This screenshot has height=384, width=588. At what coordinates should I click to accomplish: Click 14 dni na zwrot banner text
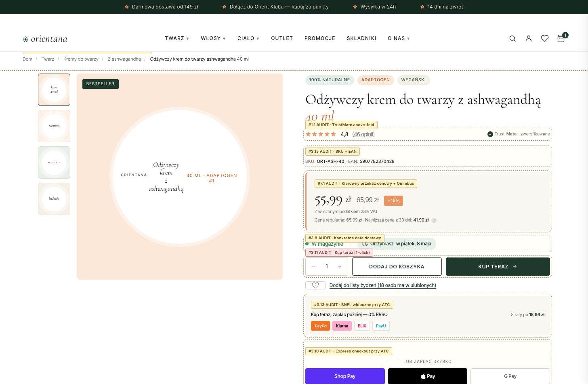coord(445,7)
